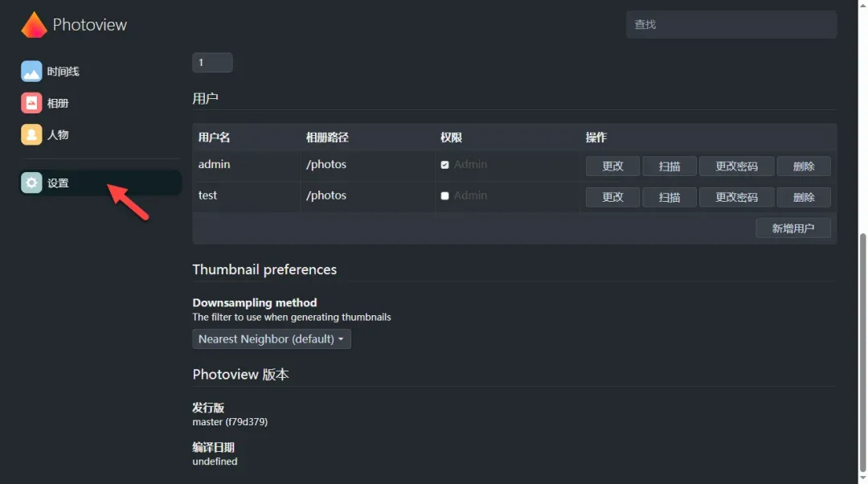Image resolution: width=868 pixels, height=484 pixels.
Task: Click 更改 button for admin user
Action: 612,166
